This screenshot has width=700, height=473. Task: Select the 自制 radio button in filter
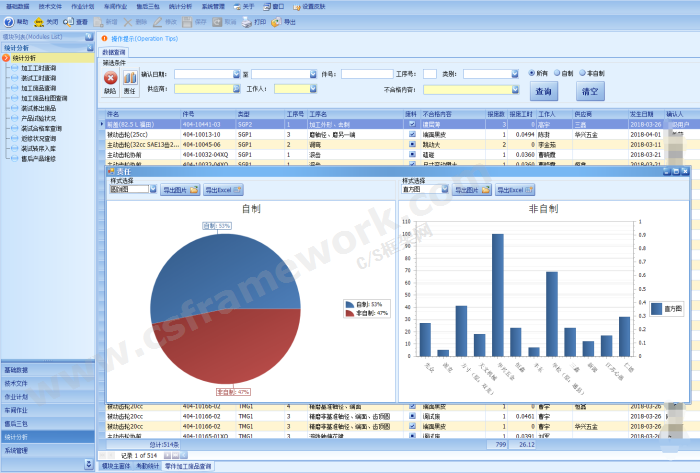coord(557,73)
